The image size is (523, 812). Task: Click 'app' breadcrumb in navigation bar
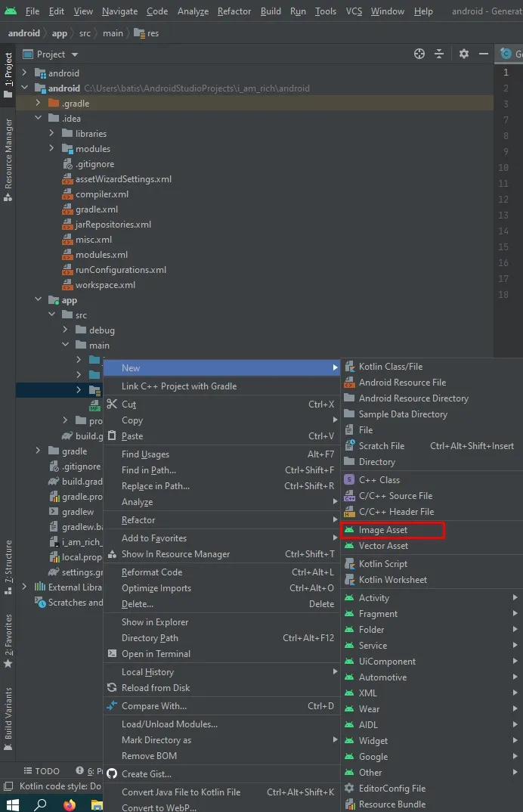60,33
